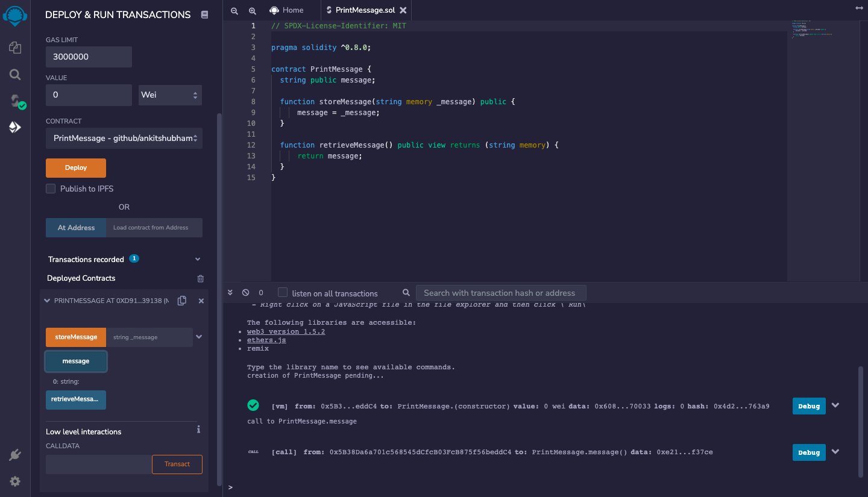Click 'call to PrintMessage.message' log line
Image resolution: width=868 pixels, height=497 pixels.
tap(302, 421)
